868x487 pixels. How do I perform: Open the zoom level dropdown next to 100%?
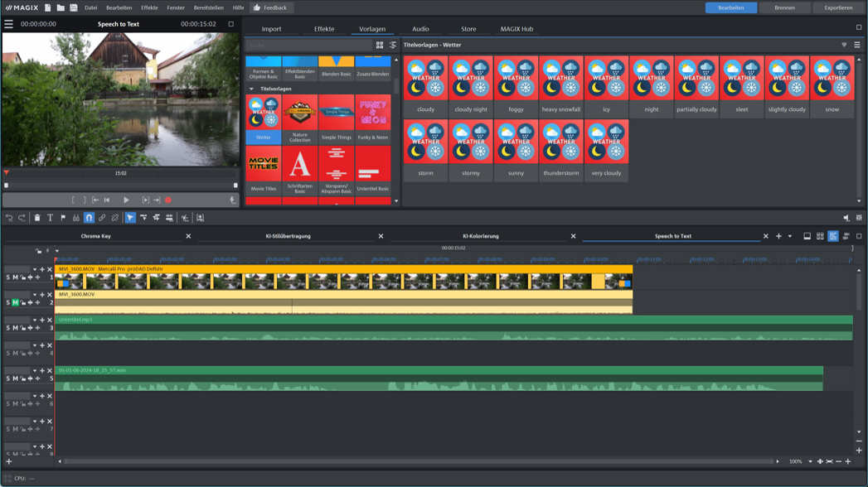click(x=810, y=461)
